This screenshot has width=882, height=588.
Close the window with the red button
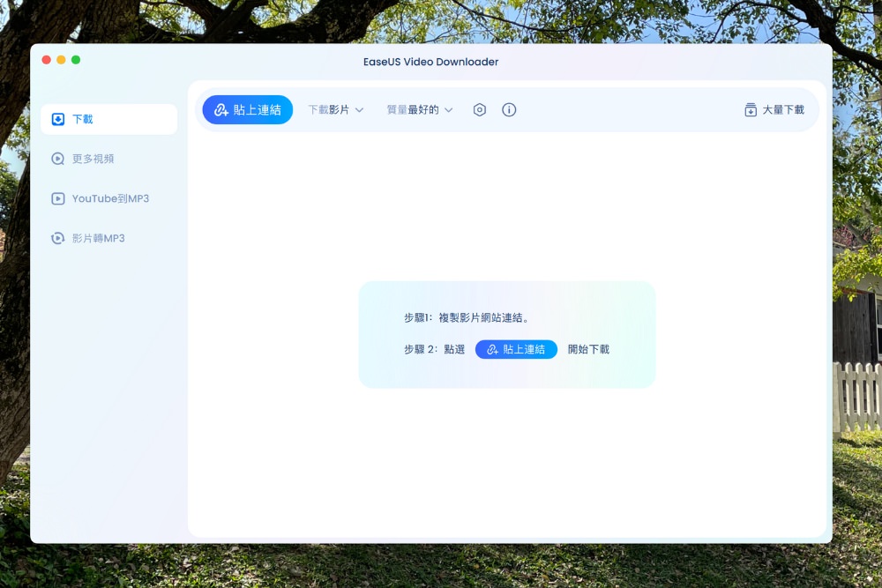(x=47, y=60)
